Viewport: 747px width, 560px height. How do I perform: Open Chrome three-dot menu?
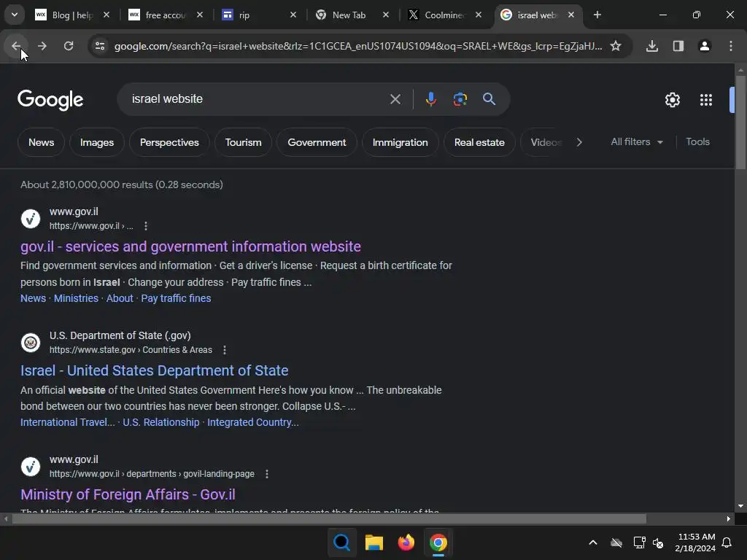coord(730,46)
